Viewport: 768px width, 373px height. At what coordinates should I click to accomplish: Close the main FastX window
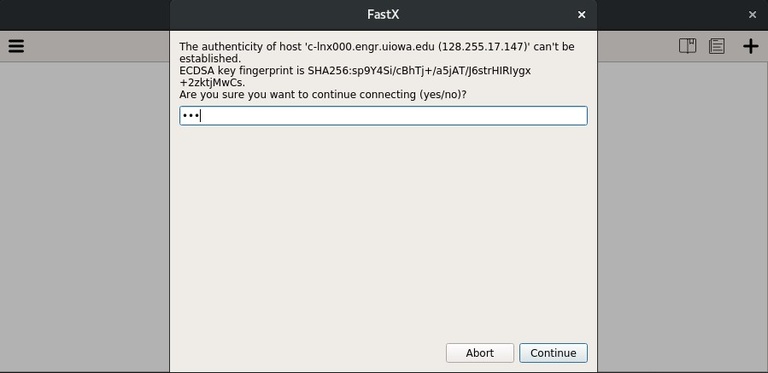[752, 15]
